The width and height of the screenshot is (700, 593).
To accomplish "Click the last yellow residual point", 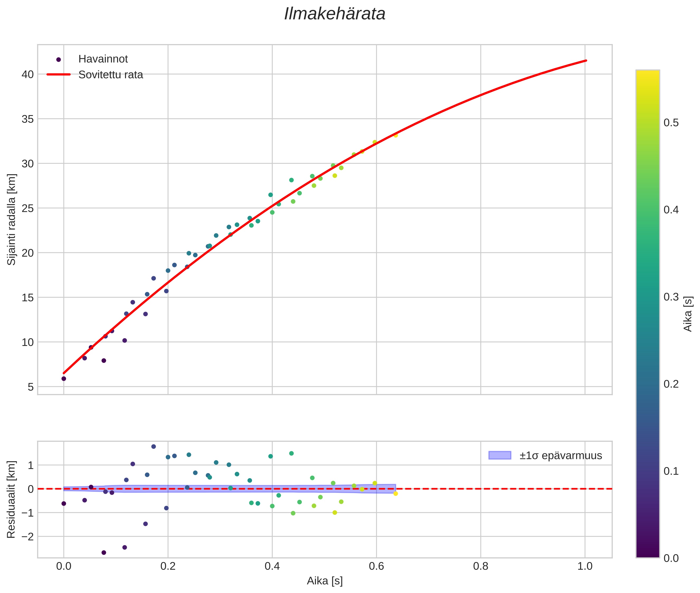I will (396, 493).
